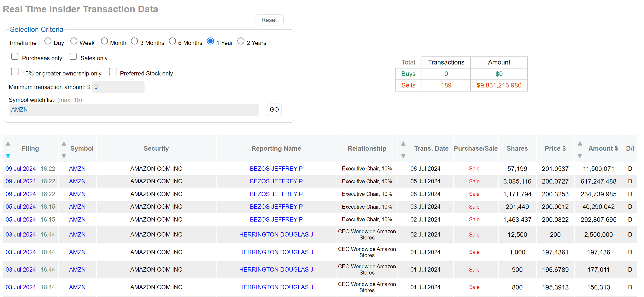This screenshot has height=297, width=644.
Task: Open 03 Jul 2024 filing priced 196.6789
Action: point(21,270)
